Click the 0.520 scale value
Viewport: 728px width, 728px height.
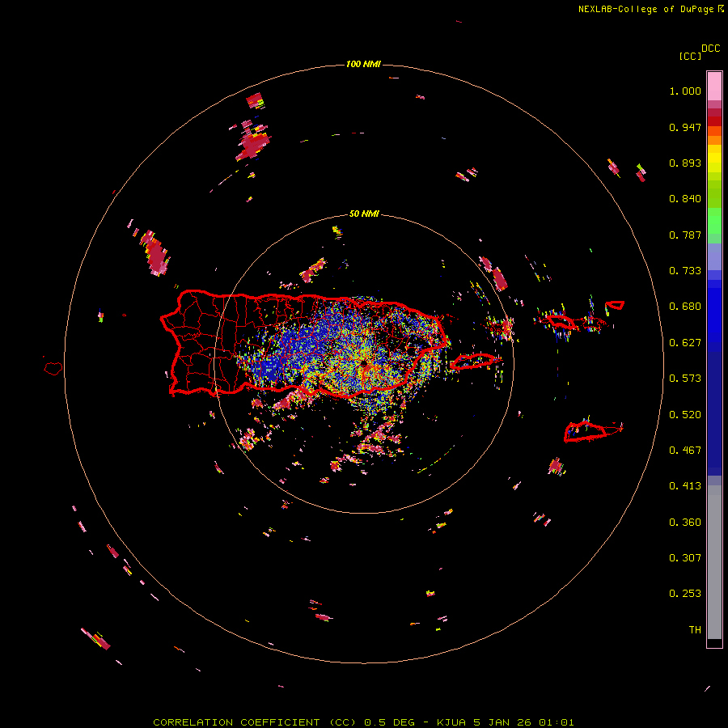685,415
